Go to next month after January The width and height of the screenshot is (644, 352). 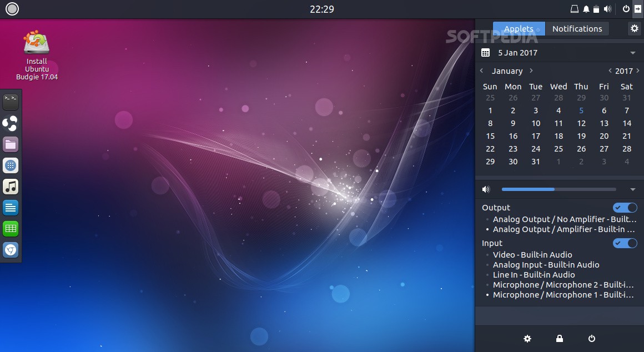531,71
